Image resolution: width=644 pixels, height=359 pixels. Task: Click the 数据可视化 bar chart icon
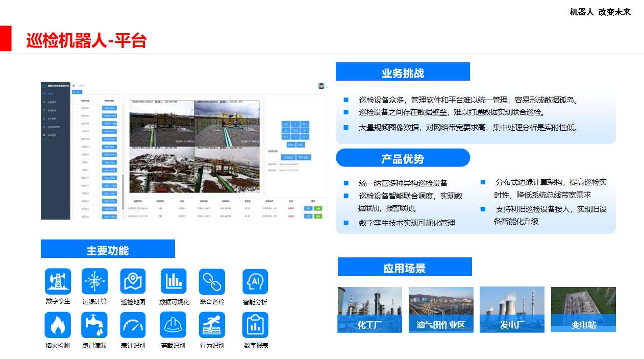(174, 281)
